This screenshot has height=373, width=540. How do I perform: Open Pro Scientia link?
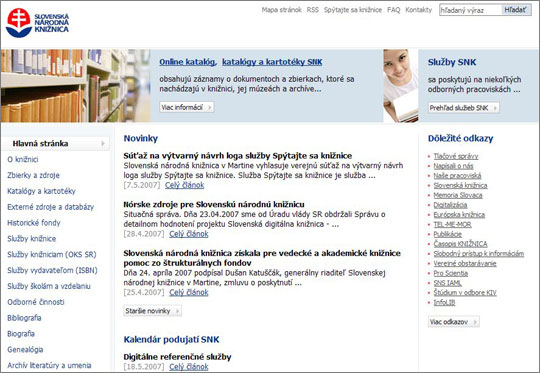pyautogui.click(x=450, y=273)
